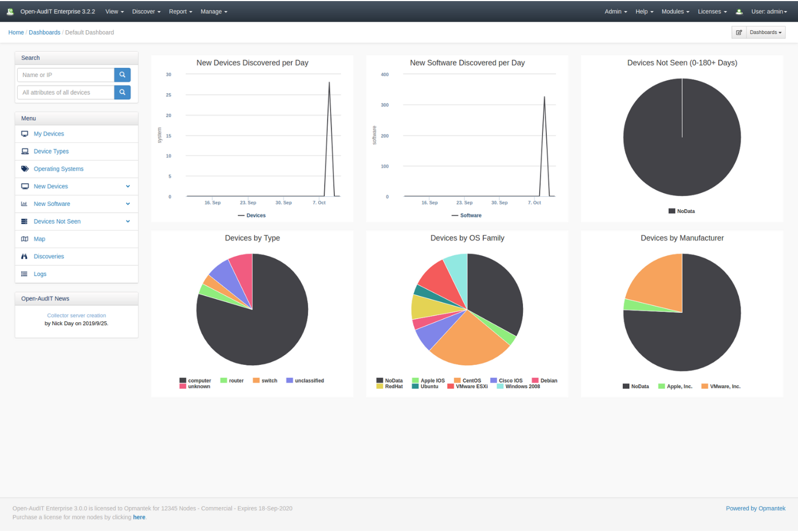Toggle the Devices legend on the discovery chart
Viewport: 798px width, 532px height.
pos(252,215)
